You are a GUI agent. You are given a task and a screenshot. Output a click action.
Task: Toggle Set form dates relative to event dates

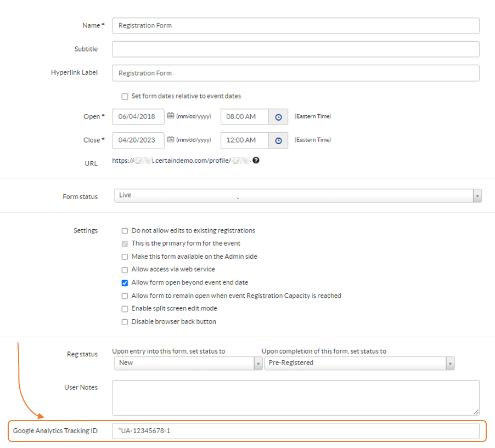(x=125, y=97)
